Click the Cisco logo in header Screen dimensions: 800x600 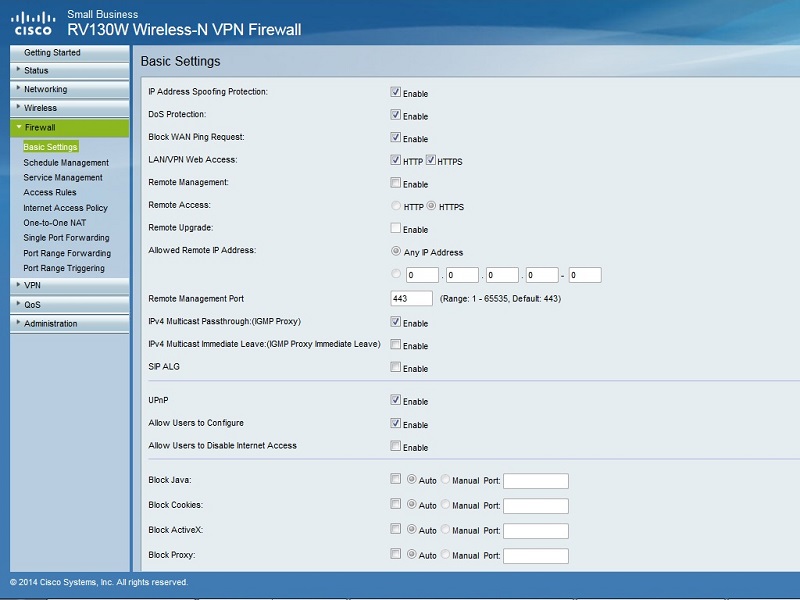[32, 22]
